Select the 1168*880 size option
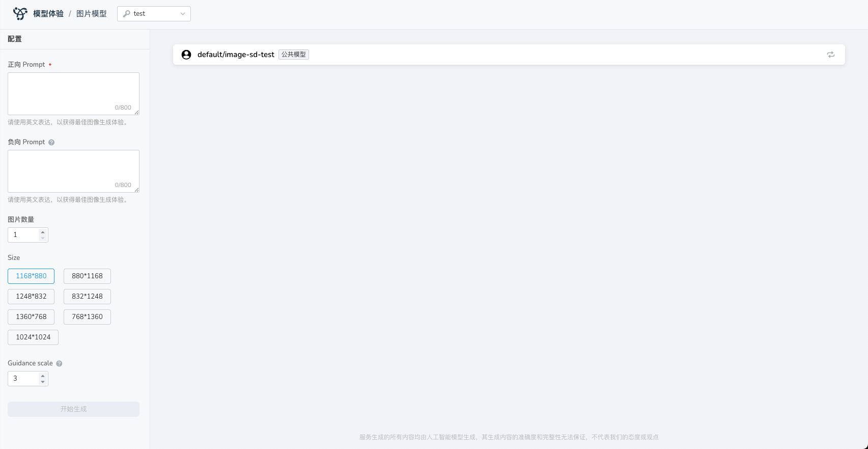This screenshot has width=868, height=449. click(31, 276)
